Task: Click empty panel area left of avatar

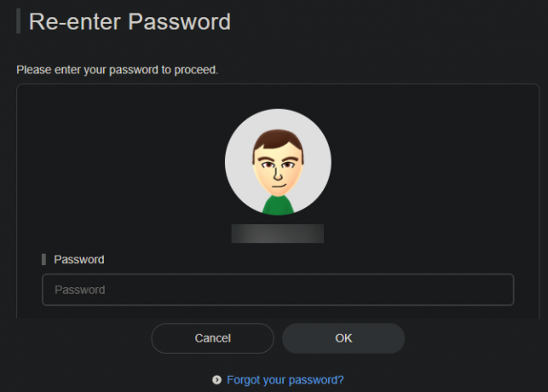Action: (118, 162)
